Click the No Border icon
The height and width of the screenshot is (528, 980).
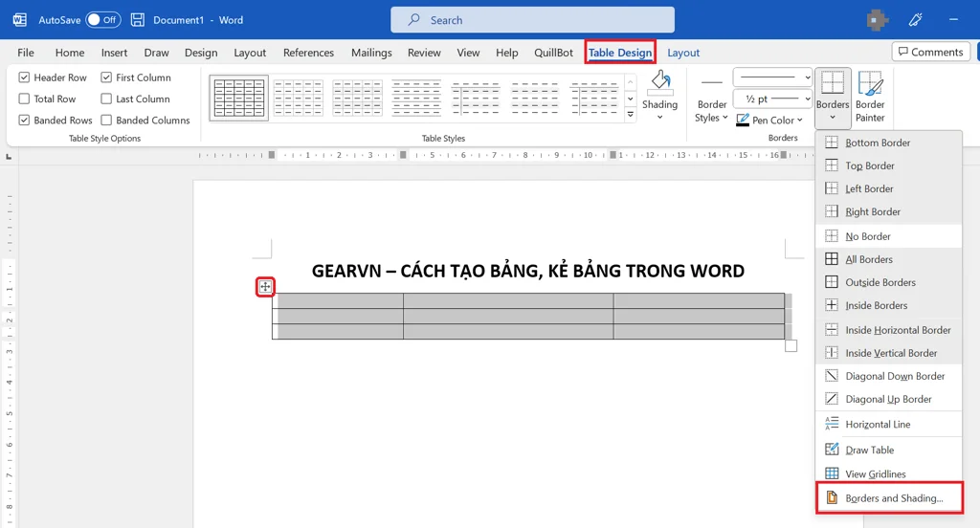click(832, 236)
